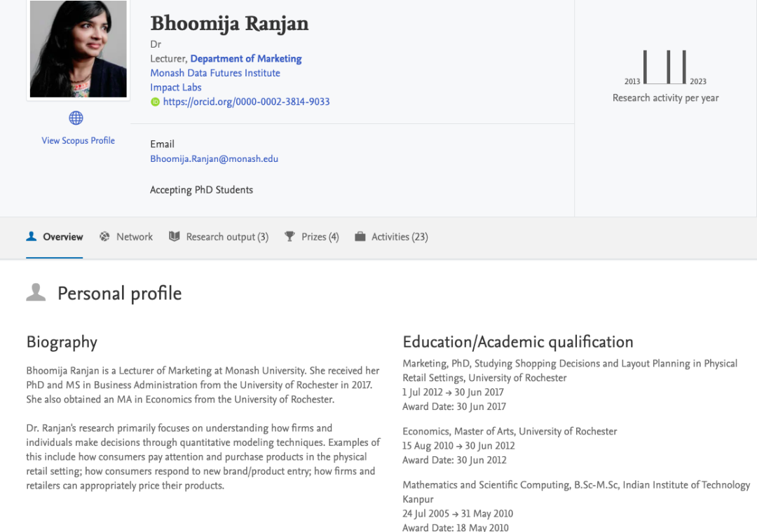Click the green ORCID icon

point(156,102)
